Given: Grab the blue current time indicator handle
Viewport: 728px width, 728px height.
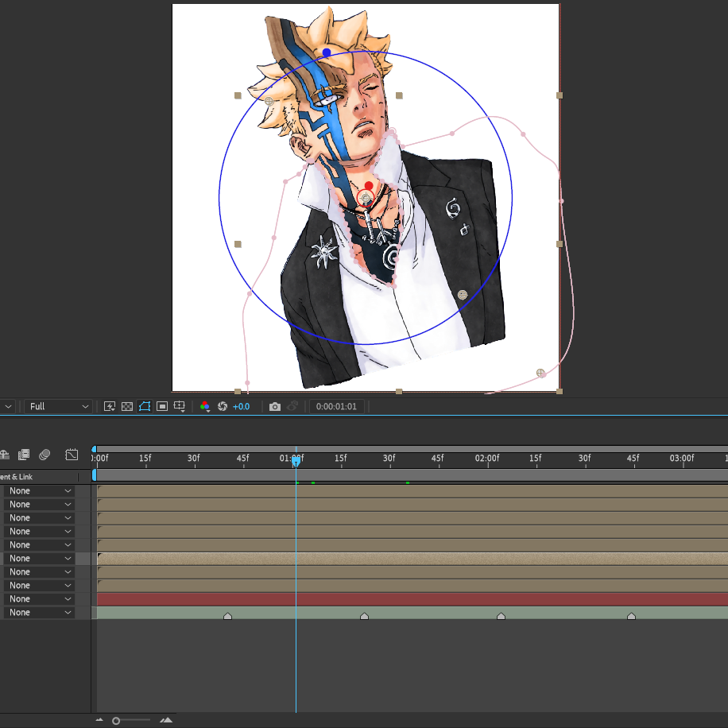Looking at the screenshot, I should [296, 462].
